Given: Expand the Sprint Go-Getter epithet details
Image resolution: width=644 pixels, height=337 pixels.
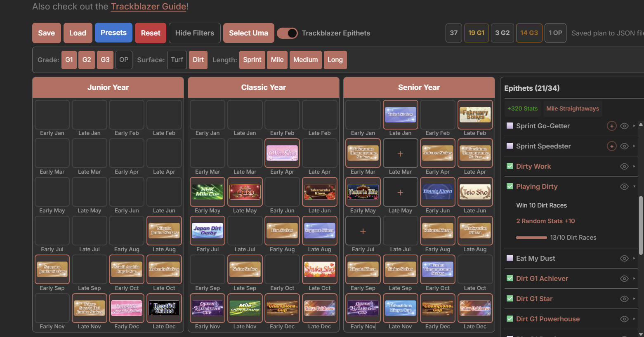Looking at the screenshot, I should (634, 126).
